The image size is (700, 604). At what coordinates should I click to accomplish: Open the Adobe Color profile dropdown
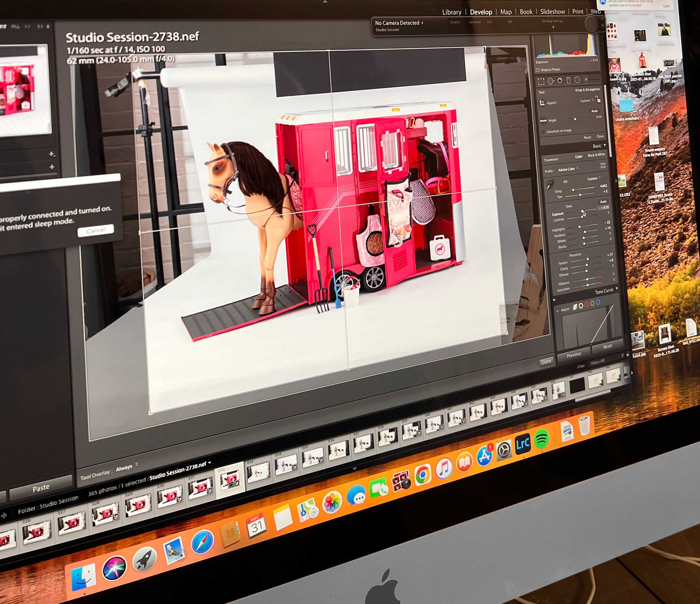pyautogui.click(x=568, y=169)
